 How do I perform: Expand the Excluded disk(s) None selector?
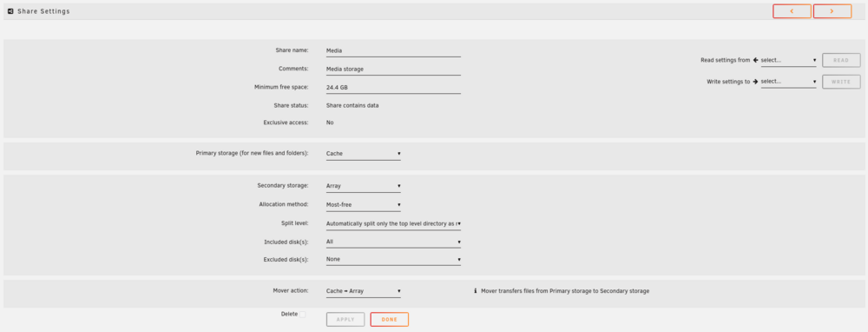(x=393, y=259)
